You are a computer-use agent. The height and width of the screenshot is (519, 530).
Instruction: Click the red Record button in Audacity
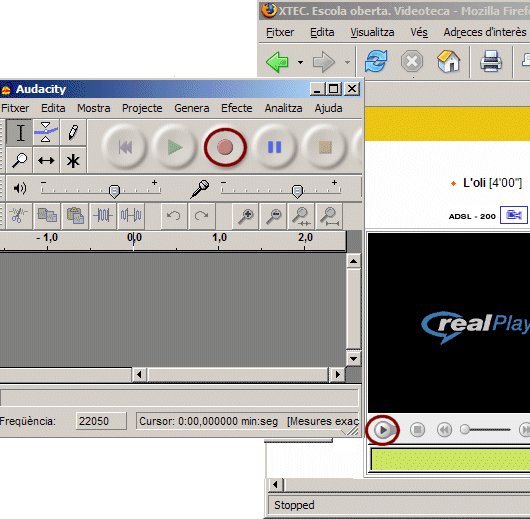pos(225,147)
